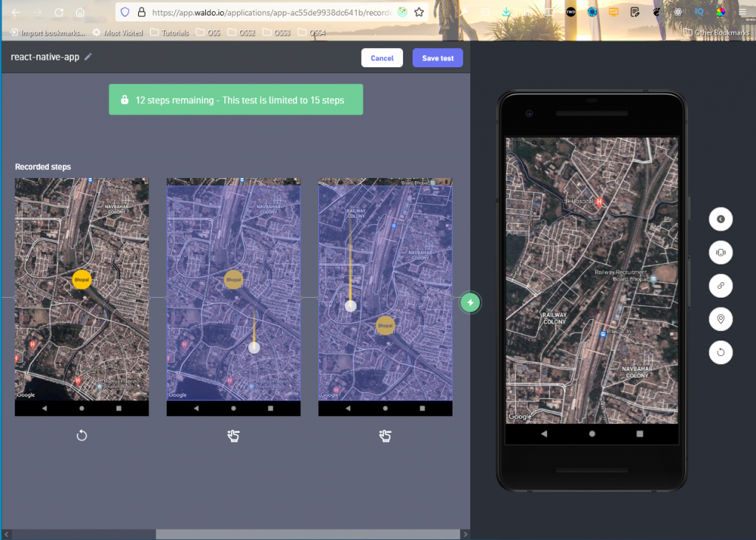The height and width of the screenshot is (540, 756).
Task: Tap the Android back triangle on the device emulator
Action: pos(544,434)
